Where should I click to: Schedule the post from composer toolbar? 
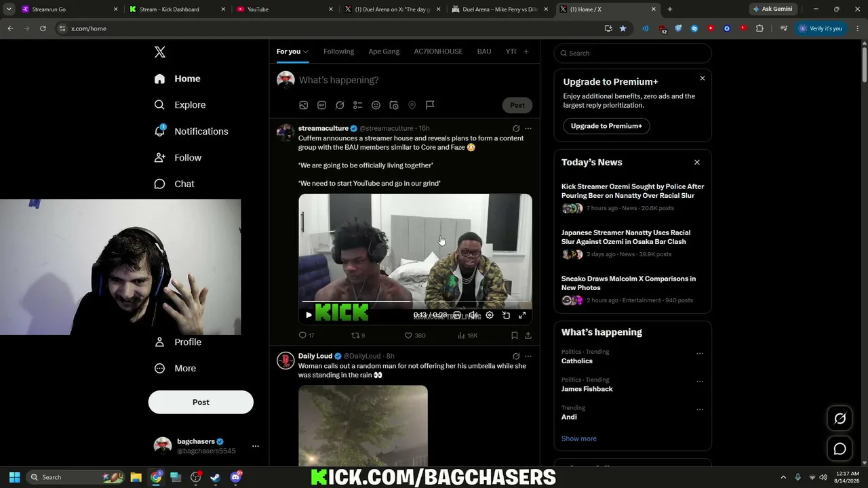pos(393,105)
